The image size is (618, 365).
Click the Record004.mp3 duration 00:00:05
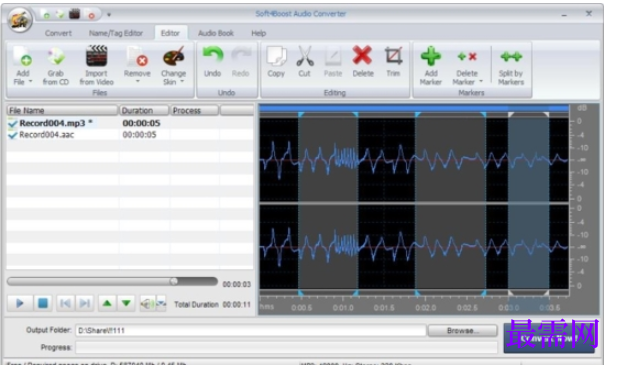pos(141,123)
